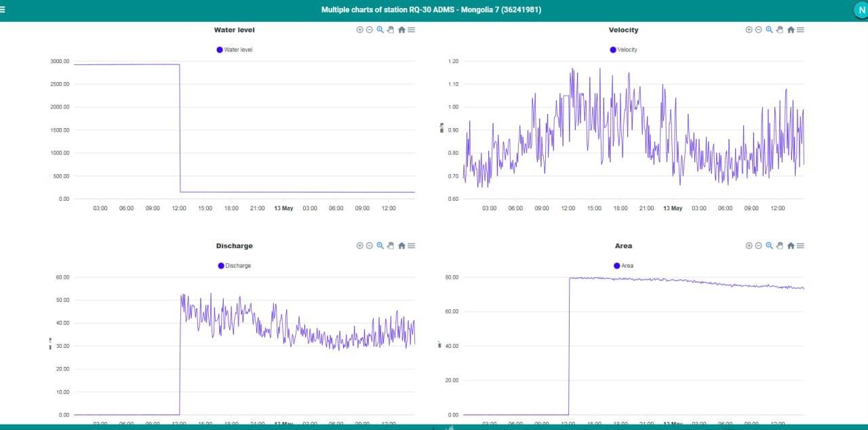Toggle the Velocity series legend

[x=624, y=50]
